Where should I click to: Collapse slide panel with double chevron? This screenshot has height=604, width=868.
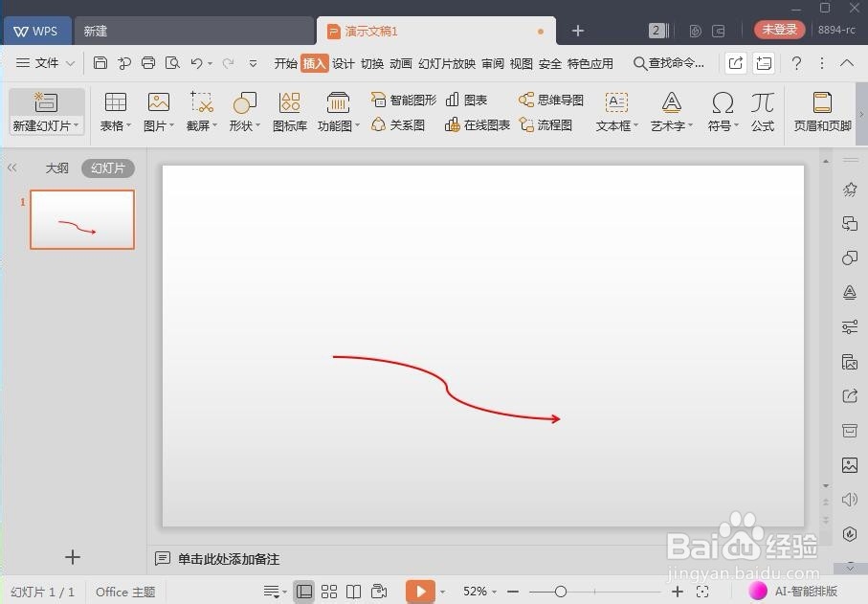pos(12,168)
